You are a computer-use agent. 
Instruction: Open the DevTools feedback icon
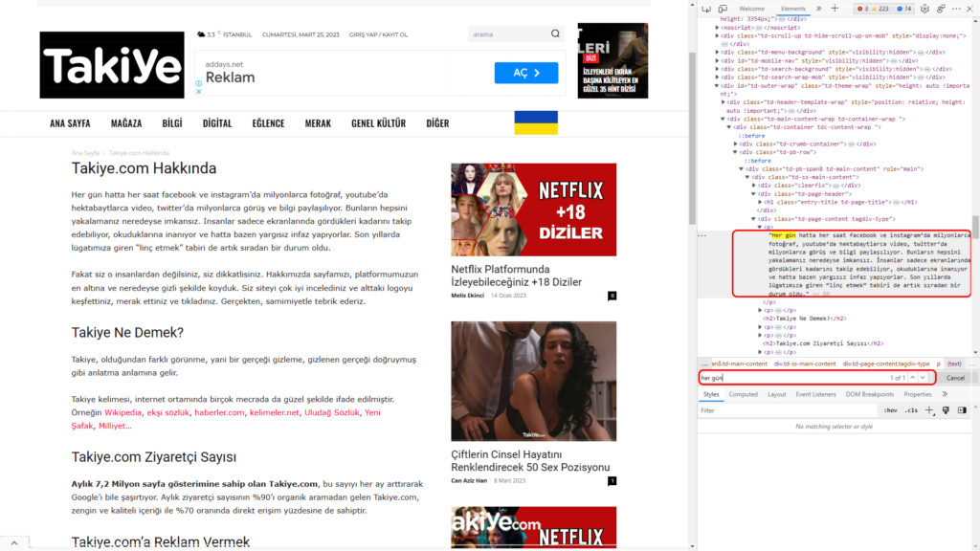pos(941,9)
